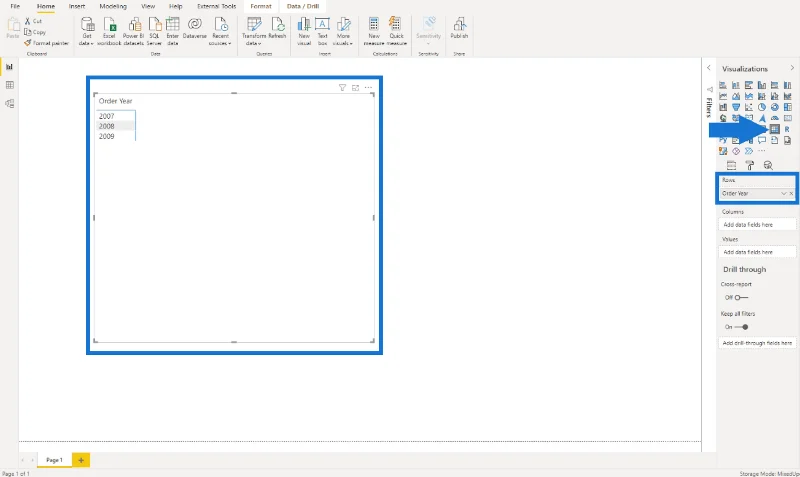Image resolution: width=800 pixels, height=477 pixels.
Task: Click the Columns 'Add data fields here' box
Action: [757, 224]
